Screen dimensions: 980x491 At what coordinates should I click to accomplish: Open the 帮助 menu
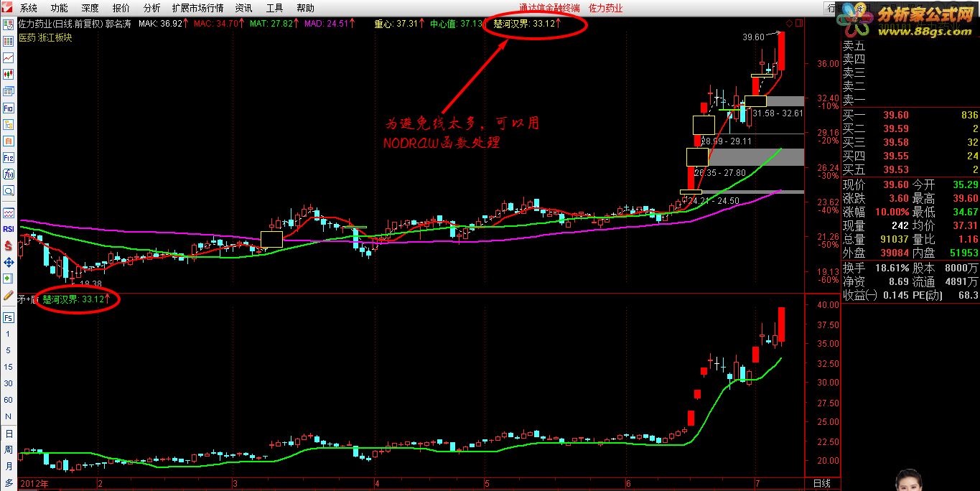pyautogui.click(x=305, y=9)
